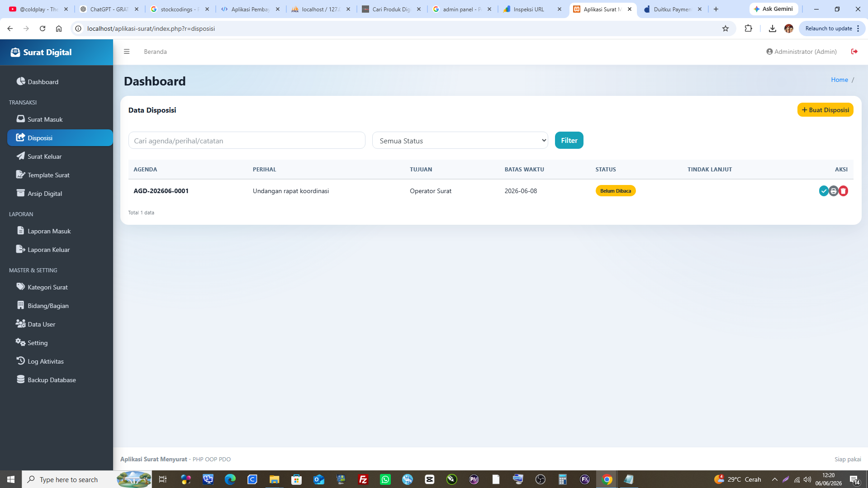Viewport: 868px width, 488px height.
Task: Open Dashboard from the sidebar
Action: pos(60,82)
